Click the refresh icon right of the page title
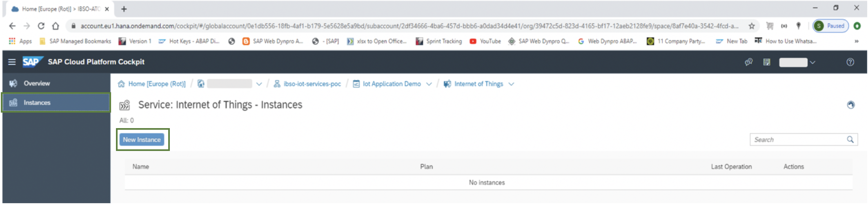 click(850, 105)
